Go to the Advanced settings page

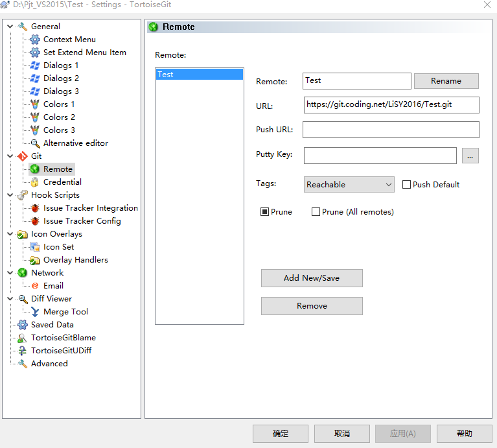49,364
